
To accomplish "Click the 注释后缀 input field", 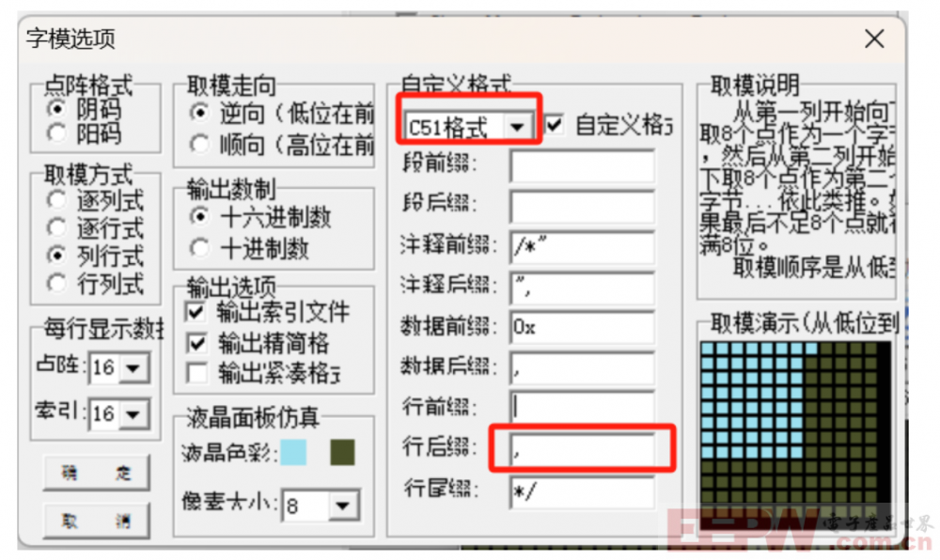I will (582, 288).
